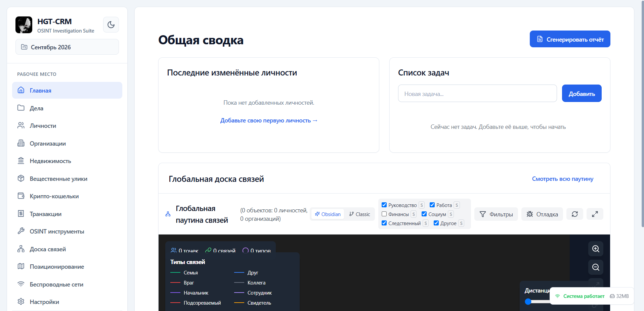The height and width of the screenshot is (311, 644).
Task: Click the S badge next to Финансы
Action: pyautogui.click(x=414, y=214)
